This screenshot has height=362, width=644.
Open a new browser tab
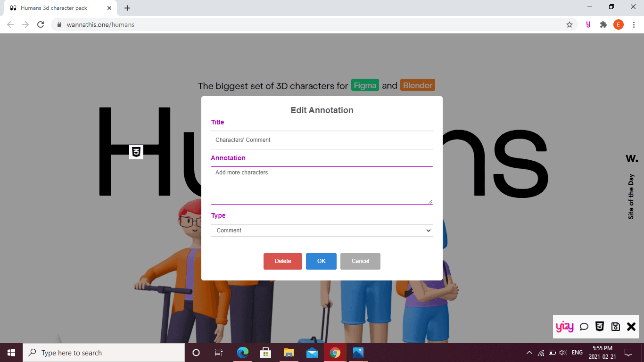tap(127, 8)
